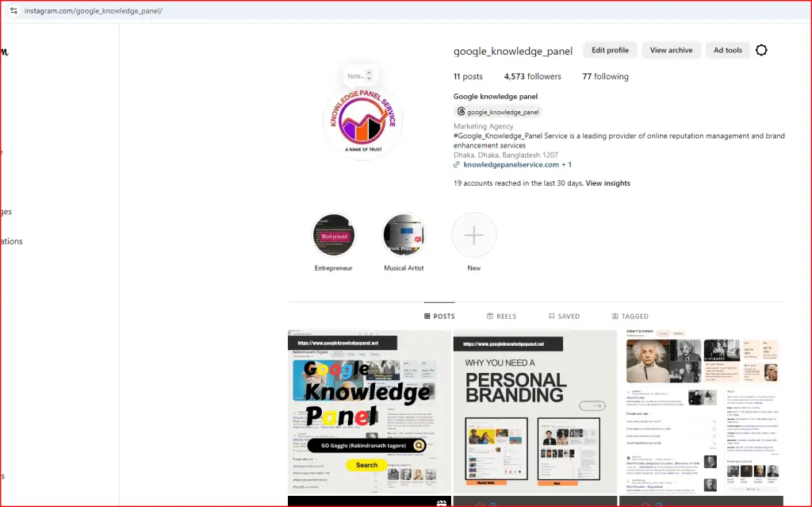
Task: Click the Reels tab icon
Action: 490,317
